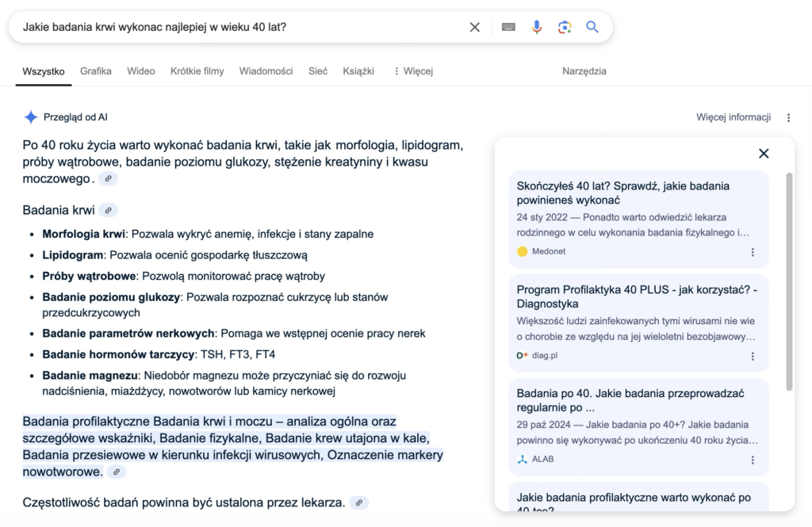The width and height of the screenshot is (812, 527).
Task: Click source link icon next to 'Badania krwi'
Action: click(109, 211)
